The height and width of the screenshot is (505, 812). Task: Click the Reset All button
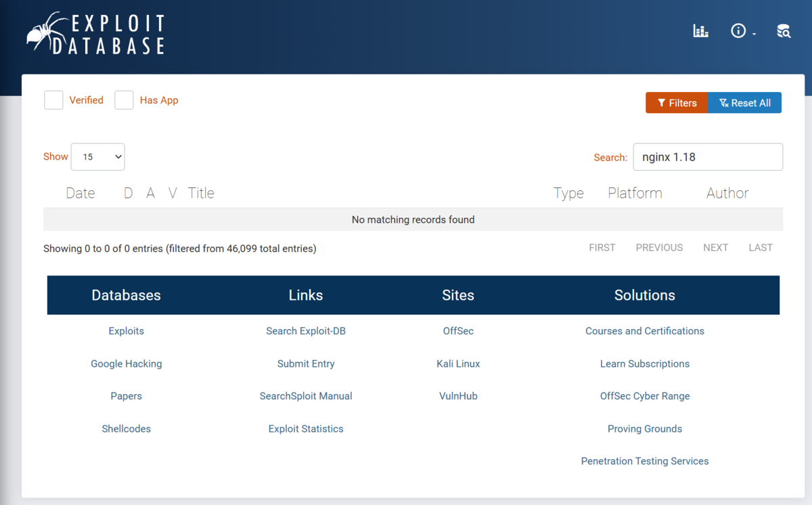(744, 103)
